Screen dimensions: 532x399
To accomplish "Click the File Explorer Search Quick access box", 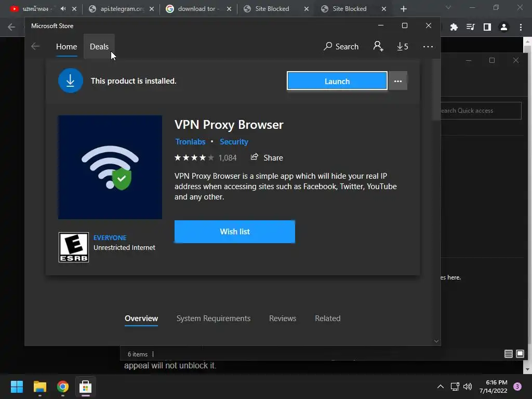I will click(x=481, y=111).
